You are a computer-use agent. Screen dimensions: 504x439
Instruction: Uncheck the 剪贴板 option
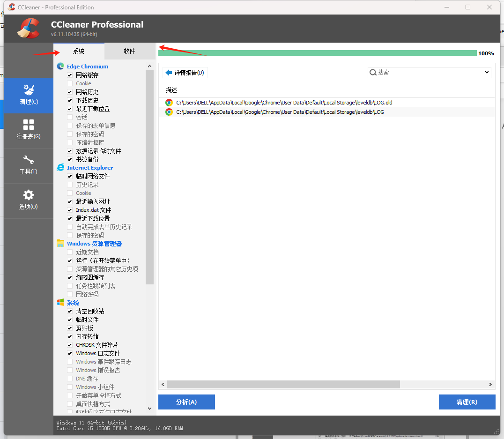[x=70, y=328]
